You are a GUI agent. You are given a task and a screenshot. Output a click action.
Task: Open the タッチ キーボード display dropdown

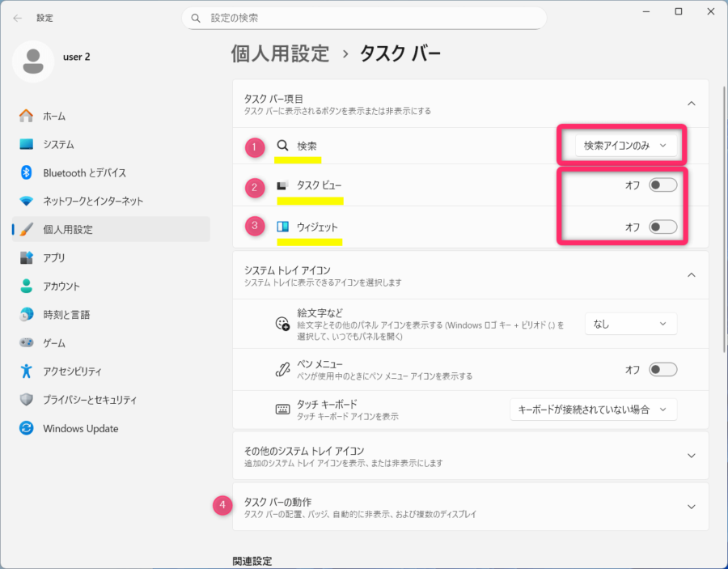[x=593, y=410]
